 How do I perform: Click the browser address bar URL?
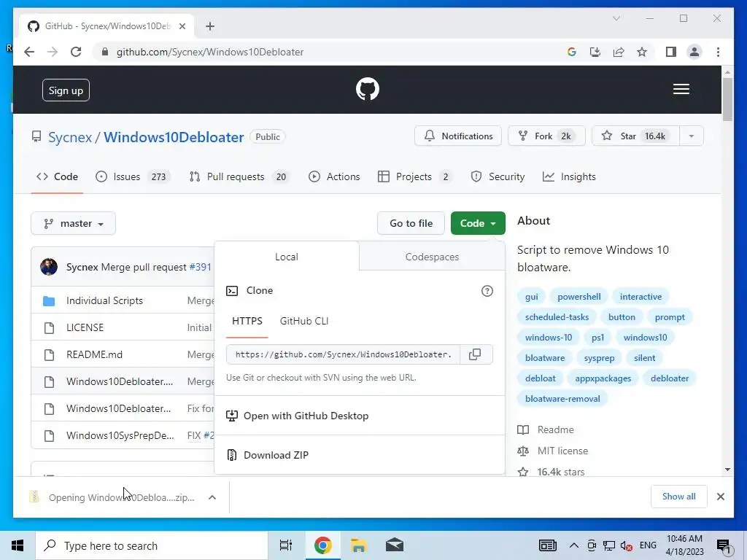tap(210, 52)
